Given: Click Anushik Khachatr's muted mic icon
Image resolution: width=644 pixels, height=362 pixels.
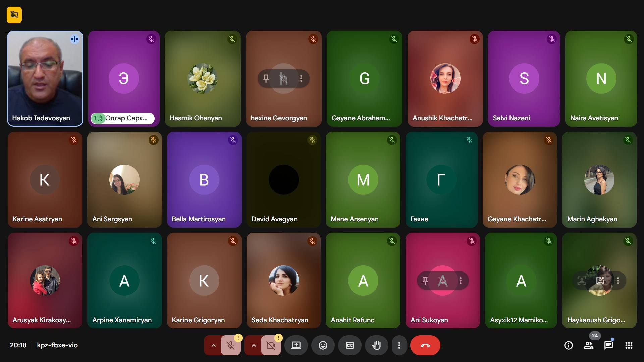Looking at the screenshot, I should 475,39.
